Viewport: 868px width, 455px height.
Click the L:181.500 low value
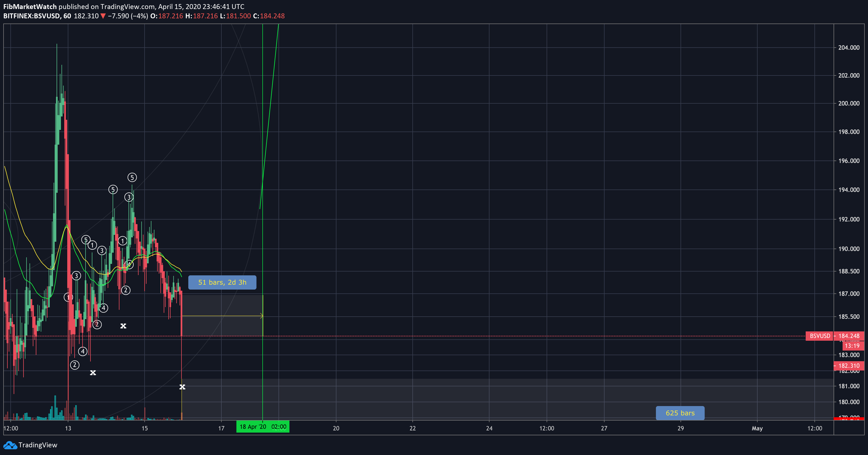pyautogui.click(x=235, y=16)
